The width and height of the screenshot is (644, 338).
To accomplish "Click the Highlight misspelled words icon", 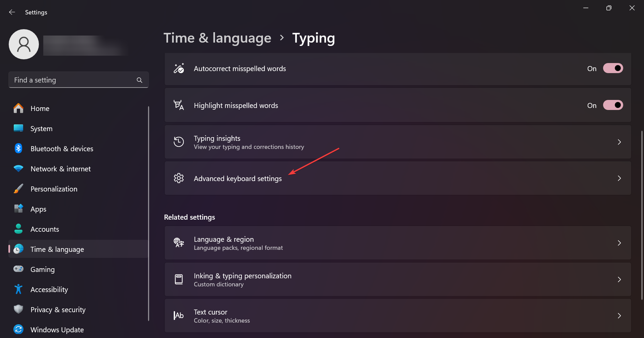I will click(179, 105).
